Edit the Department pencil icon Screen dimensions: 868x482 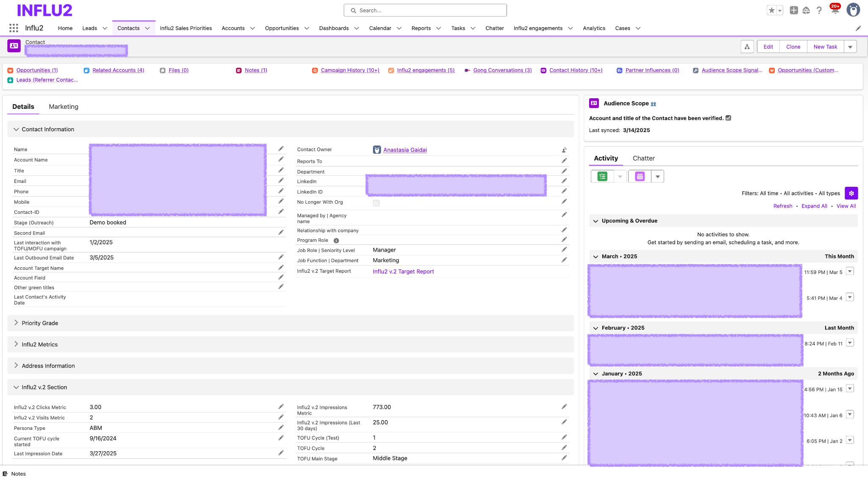click(564, 171)
